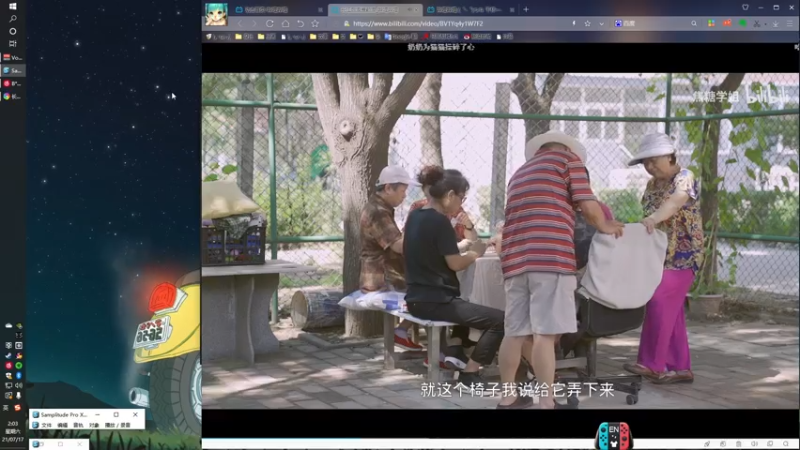Switch to the third browser tab

[469, 10]
